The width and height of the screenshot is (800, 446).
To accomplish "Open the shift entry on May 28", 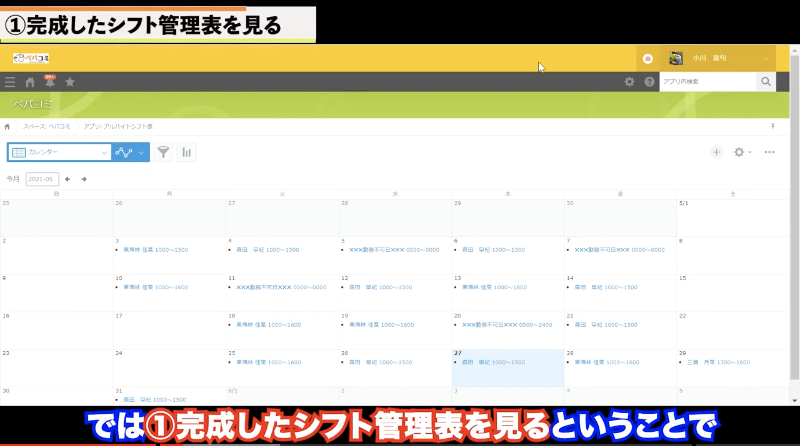I will pos(607,362).
